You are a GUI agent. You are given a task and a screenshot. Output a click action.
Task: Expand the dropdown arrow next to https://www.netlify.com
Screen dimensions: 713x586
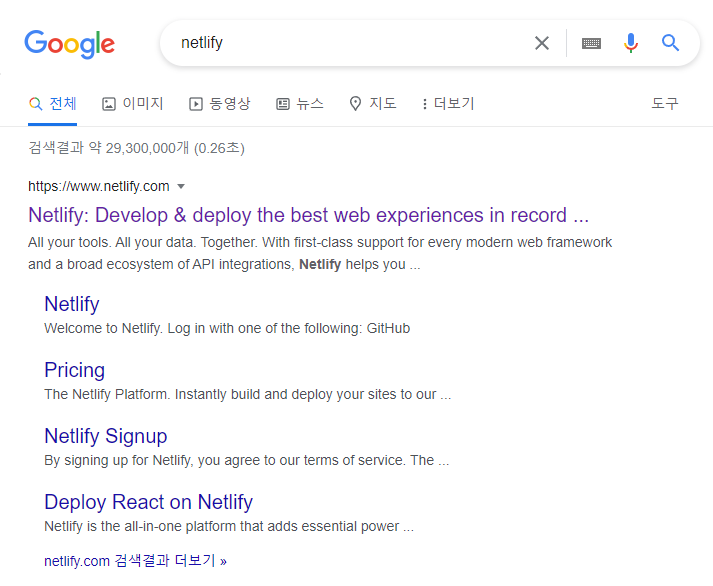point(181,186)
